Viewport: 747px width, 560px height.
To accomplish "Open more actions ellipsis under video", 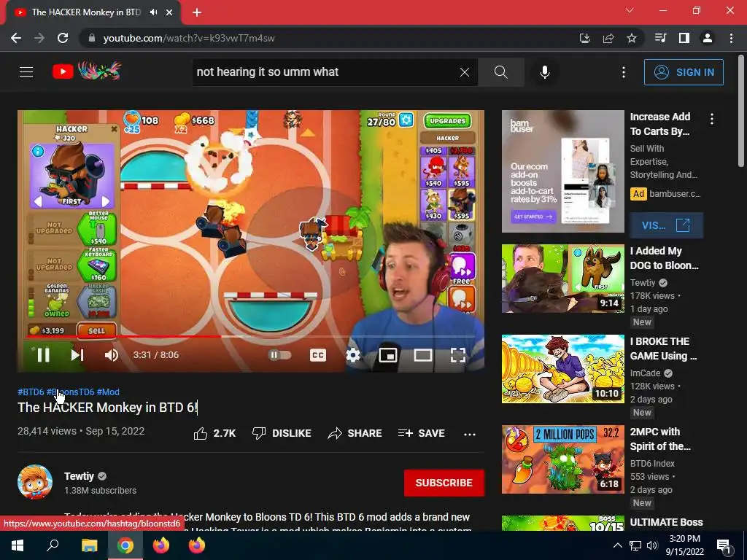I will tap(470, 434).
